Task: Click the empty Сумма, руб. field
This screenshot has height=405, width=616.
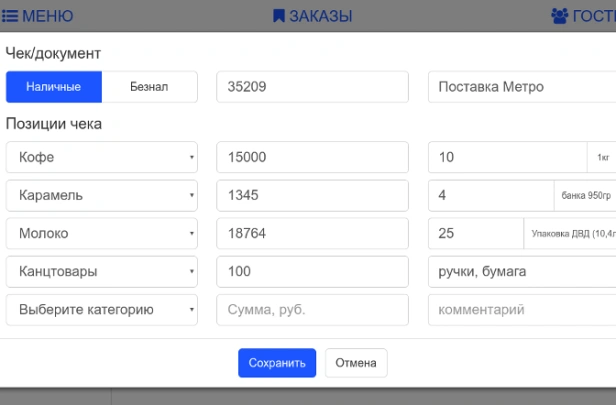Action: coord(312,310)
